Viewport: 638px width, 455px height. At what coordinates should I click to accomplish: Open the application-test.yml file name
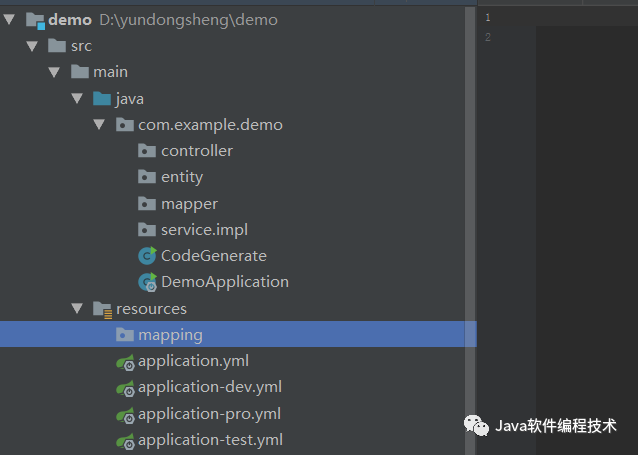coord(210,440)
